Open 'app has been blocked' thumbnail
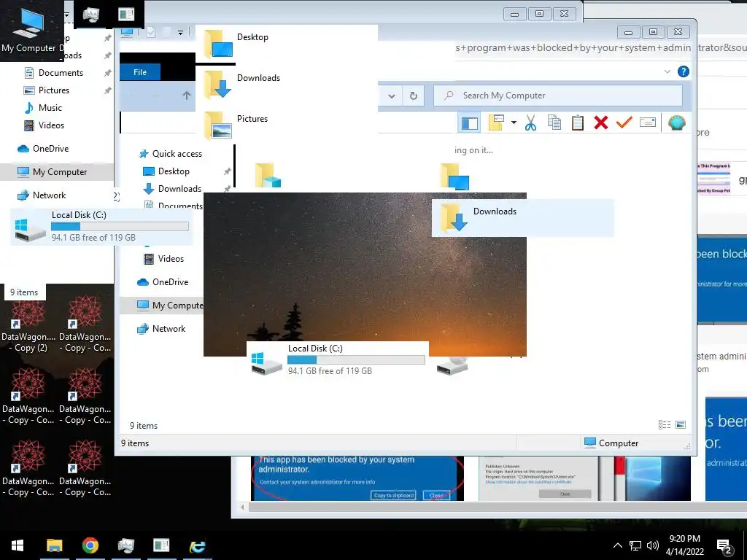747x560 pixels. (x=357, y=478)
